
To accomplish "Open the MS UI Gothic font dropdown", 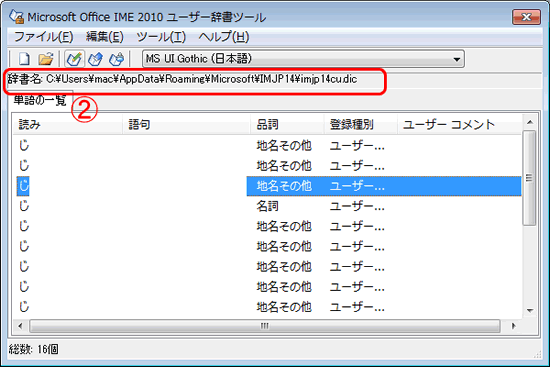I will pos(303,59).
